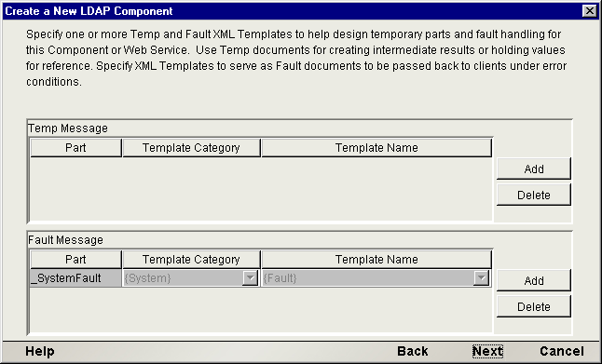Proceed with the Next button
The width and height of the screenshot is (602, 364).
487,351
